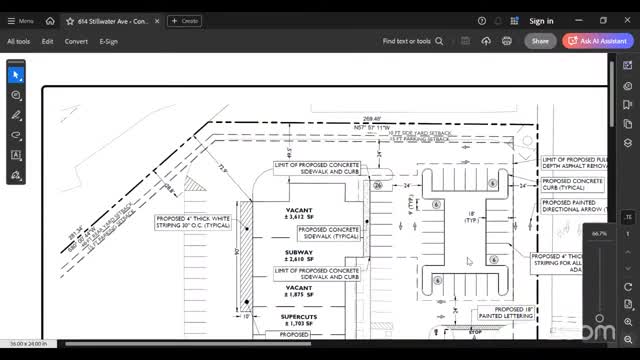The image size is (640, 360).
Task: Close the 614 Stillwater Ave tab
Action: pos(157,21)
